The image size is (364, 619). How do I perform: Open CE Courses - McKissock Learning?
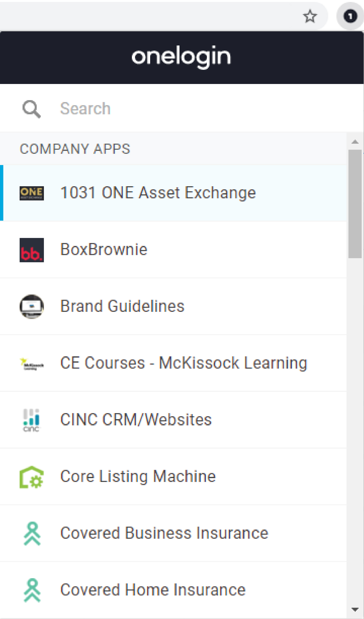[x=173, y=363]
